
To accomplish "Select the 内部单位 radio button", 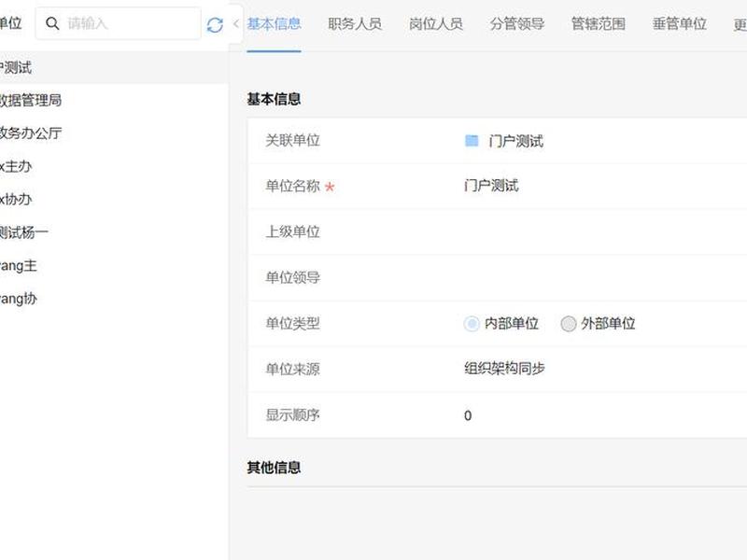I will pyautogui.click(x=472, y=324).
